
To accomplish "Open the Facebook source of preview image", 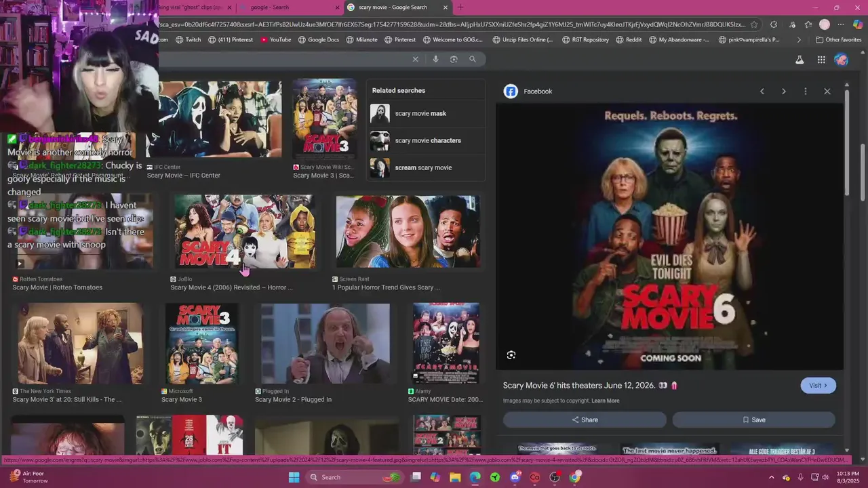I will pos(528,91).
